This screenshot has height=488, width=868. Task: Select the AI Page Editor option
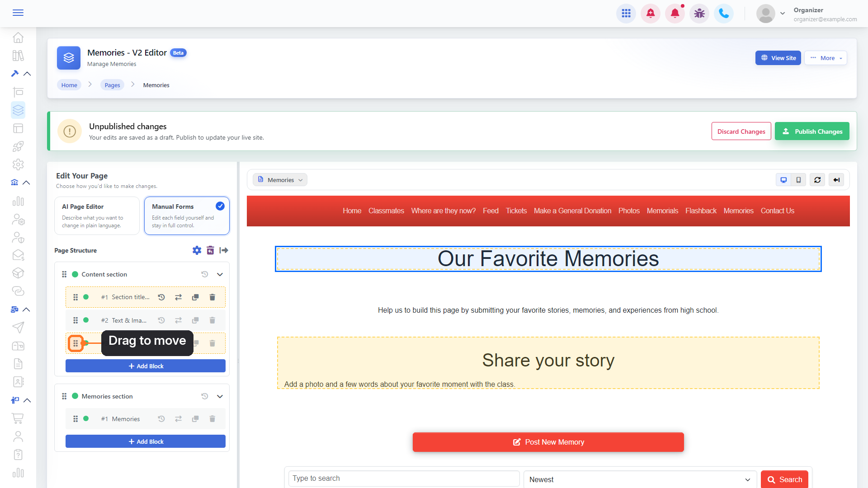coord(97,216)
